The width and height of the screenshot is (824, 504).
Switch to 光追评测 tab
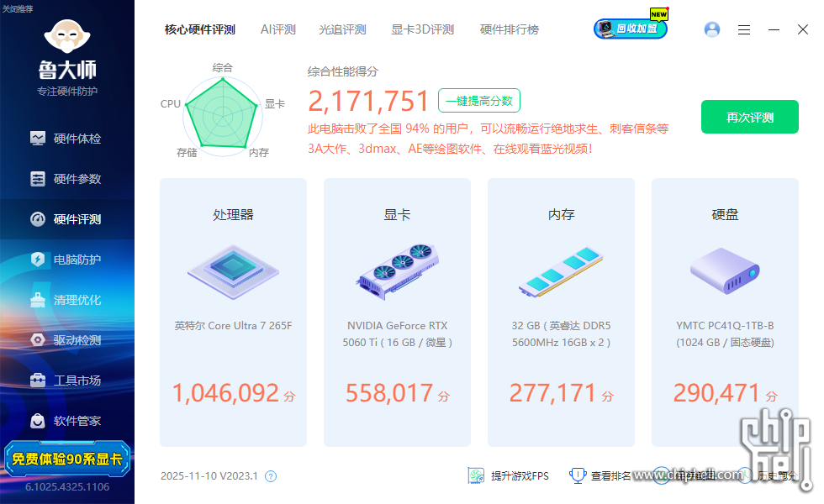pyautogui.click(x=342, y=30)
